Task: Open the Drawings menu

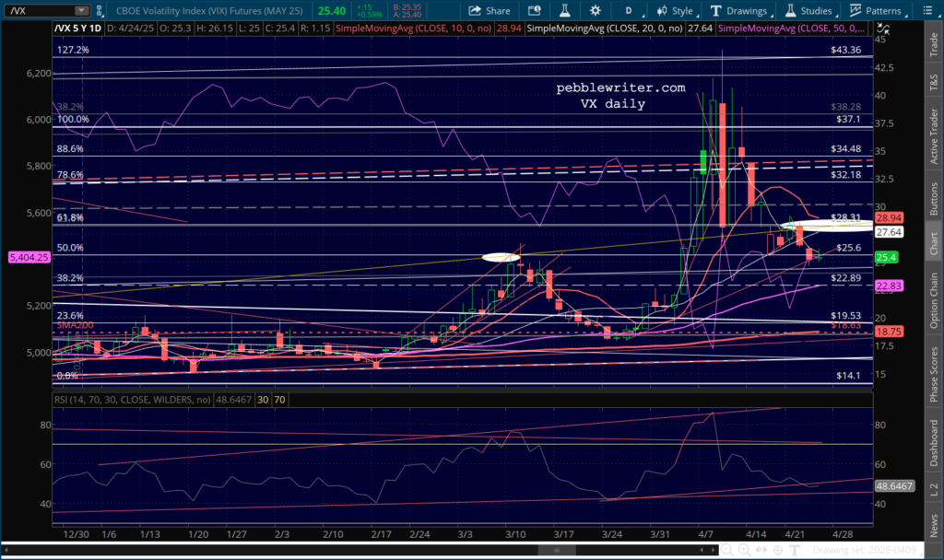Action: tap(738, 11)
